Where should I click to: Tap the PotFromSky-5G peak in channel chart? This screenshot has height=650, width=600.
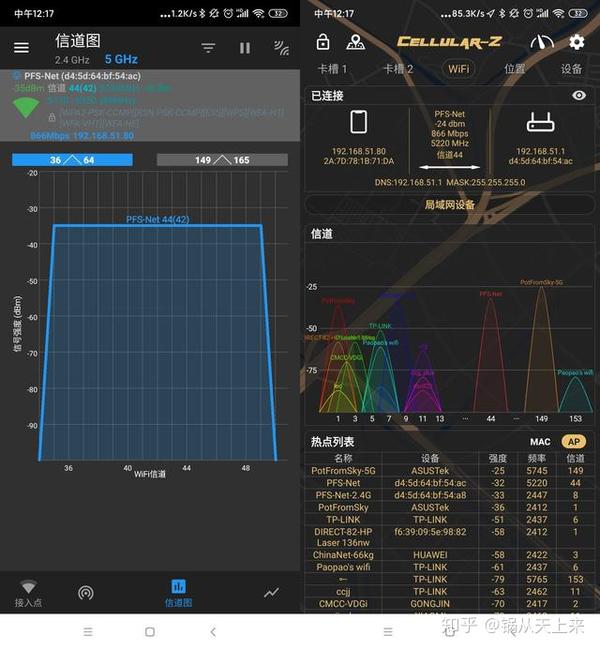[x=541, y=348]
